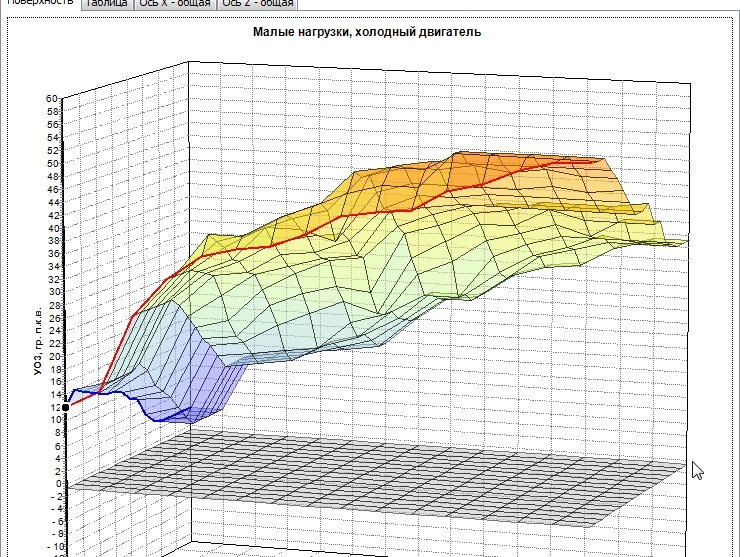Click the chart title Малые нагрузки, холодный двигатель
The image size is (740, 557).
point(367,32)
